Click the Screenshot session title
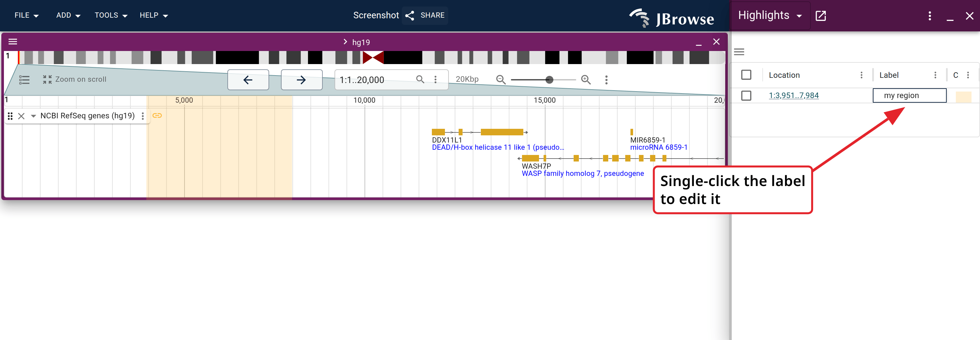980x340 pixels. pyautogui.click(x=376, y=15)
